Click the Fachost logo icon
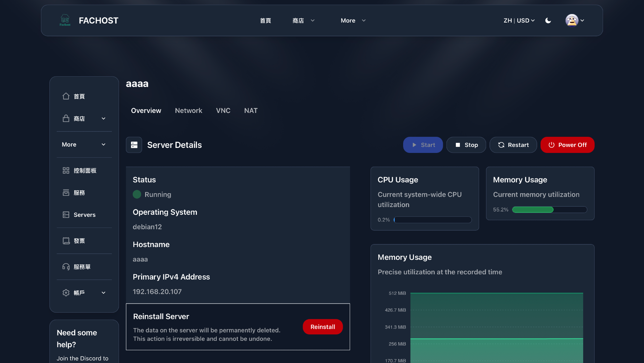The width and height of the screenshot is (644, 363). 65,20
